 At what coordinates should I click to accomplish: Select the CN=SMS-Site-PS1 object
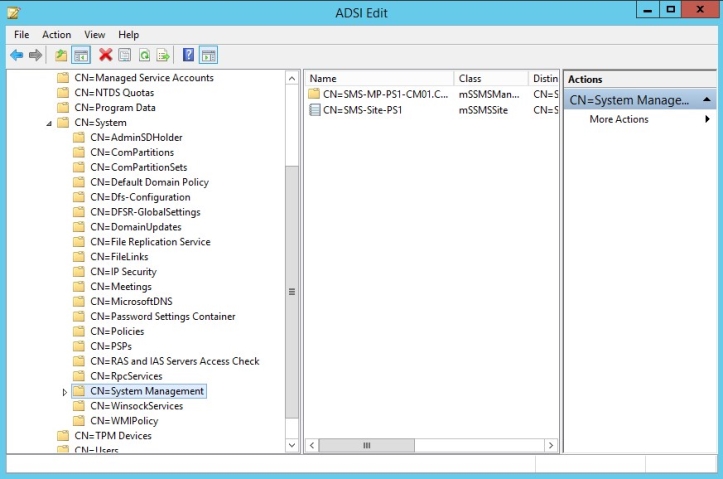pyautogui.click(x=362, y=110)
